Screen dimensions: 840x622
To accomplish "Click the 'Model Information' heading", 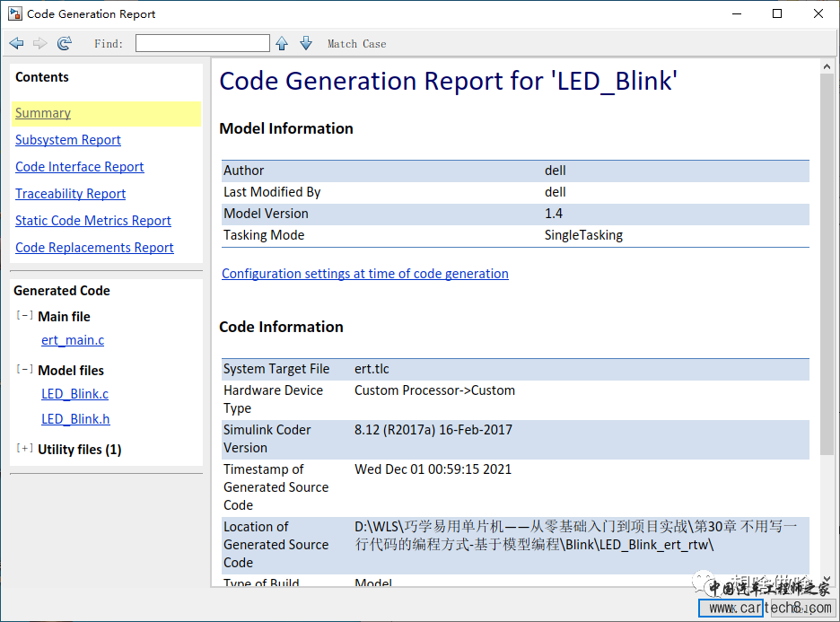I will pos(286,128).
